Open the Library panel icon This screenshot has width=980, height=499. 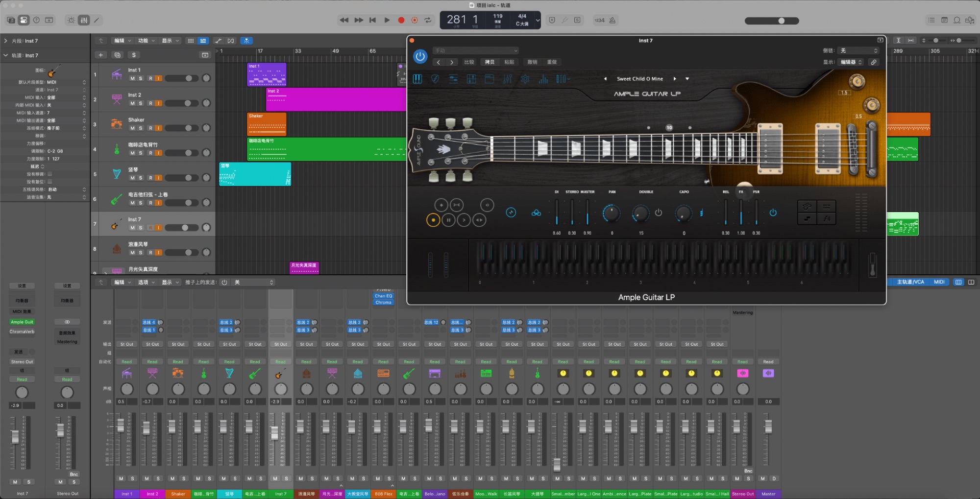point(11,20)
